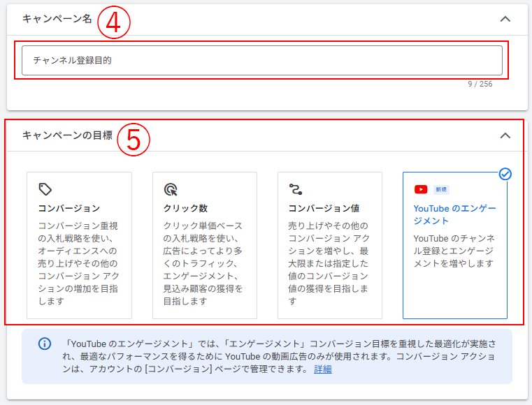Click the キャンペーンの目標 header label

(67, 135)
